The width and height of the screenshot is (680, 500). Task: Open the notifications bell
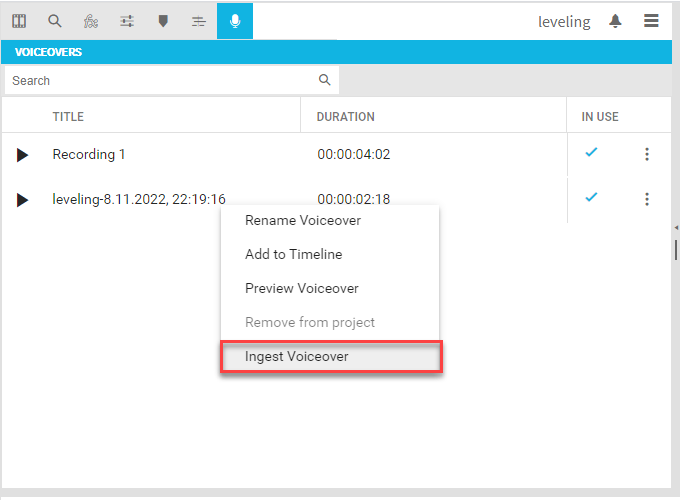(x=616, y=21)
